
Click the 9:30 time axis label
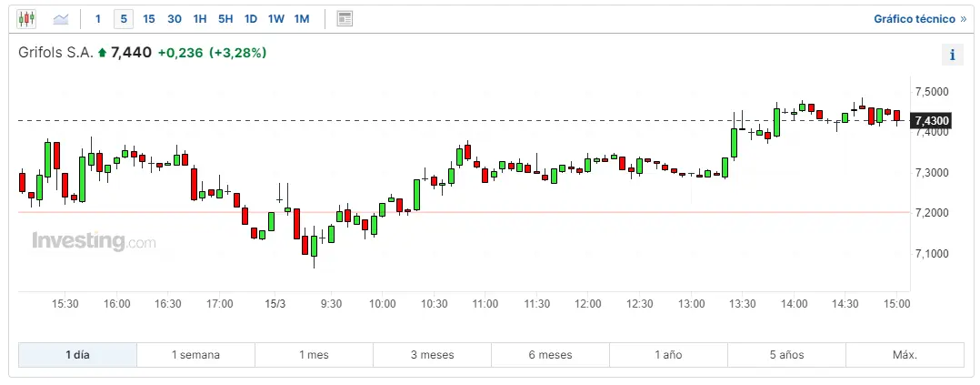(331, 304)
